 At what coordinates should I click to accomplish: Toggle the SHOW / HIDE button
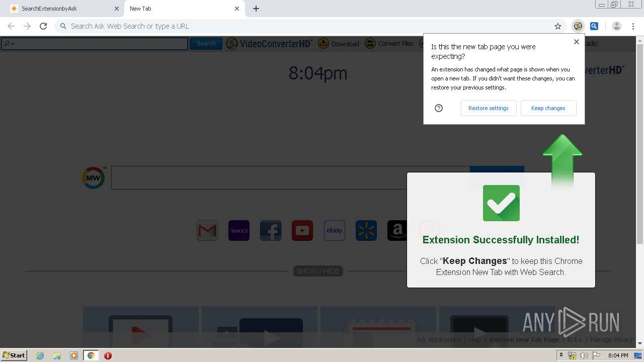[x=318, y=271]
